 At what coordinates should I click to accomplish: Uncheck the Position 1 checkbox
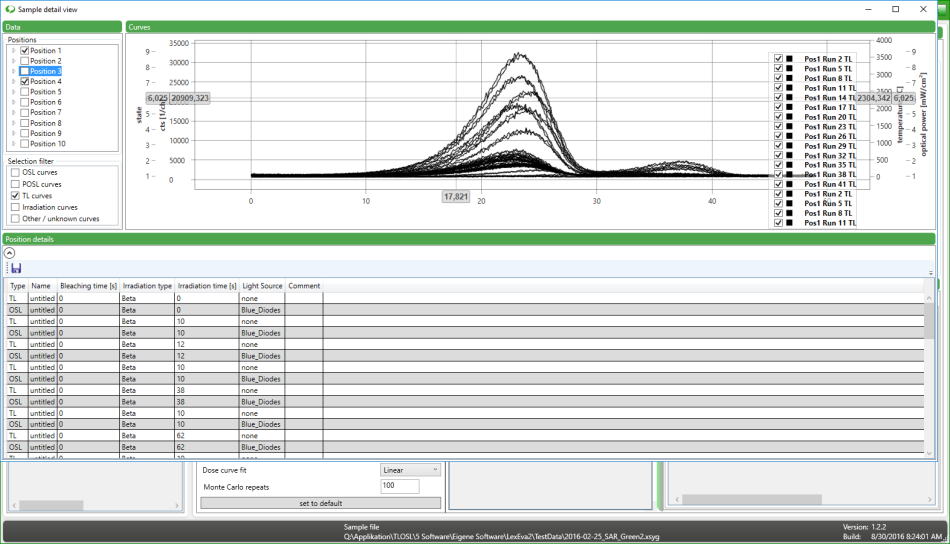[x=25, y=51]
